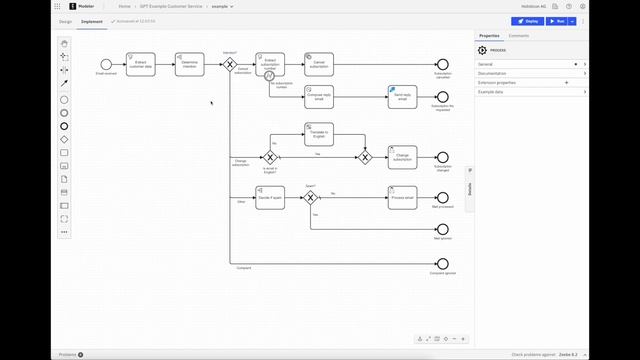Go to Home in the breadcrumb
Image resolution: width=640 pixels, height=360 pixels.
(x=124, y=7)
